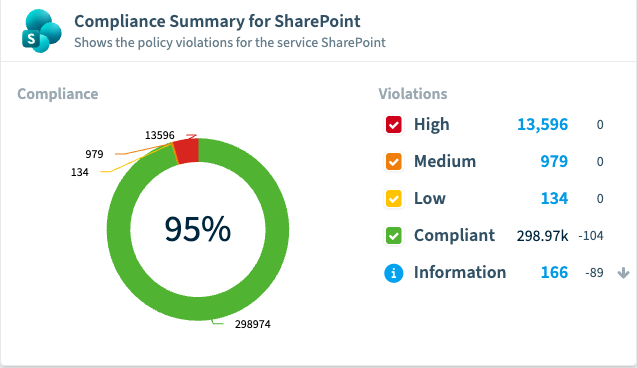Click the Compliant label
This screenshot has width=637, height=368.
click(454, 236)
